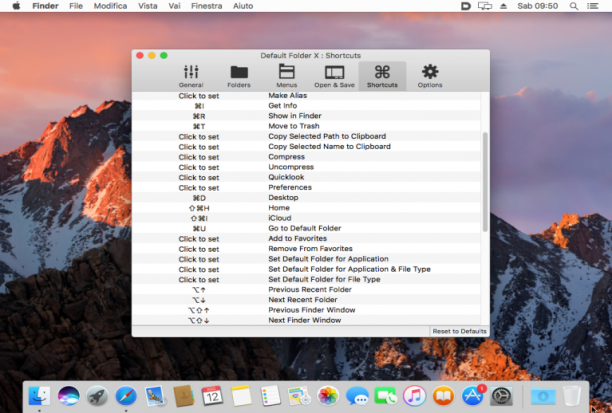The width and height of the screenshot is (612, 413).
Task: Open the Modifica menu
Action: [110, 6]
